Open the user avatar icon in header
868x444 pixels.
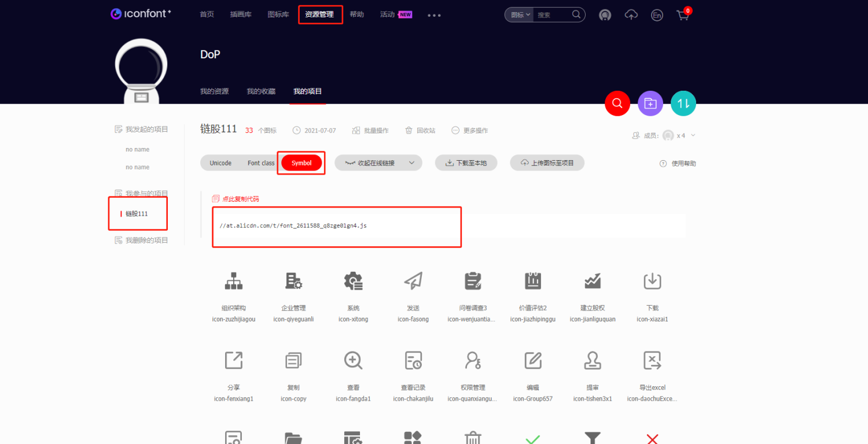[605, 15]
